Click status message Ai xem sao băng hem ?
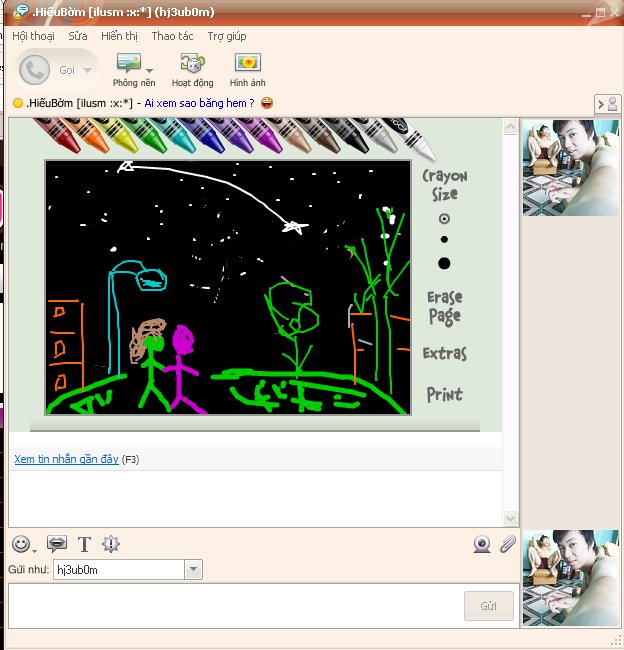624x650 pixels. pyautogui.click(x=199, y=103)
